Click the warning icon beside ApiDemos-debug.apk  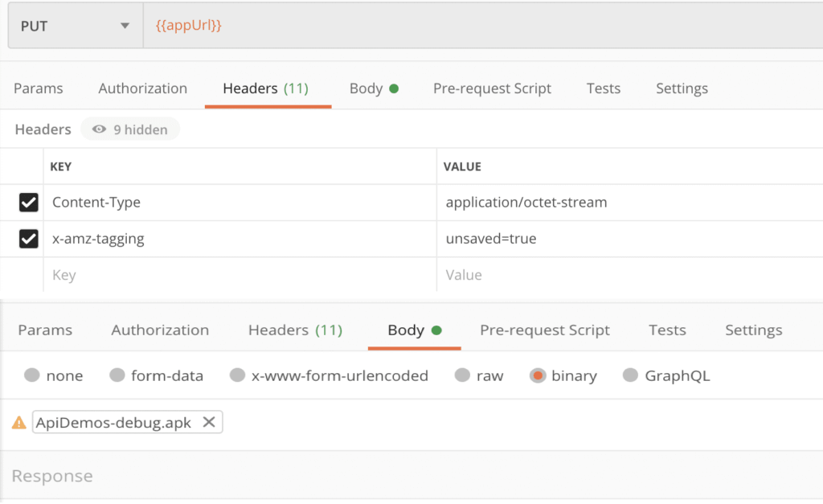(x=18, y=421)
